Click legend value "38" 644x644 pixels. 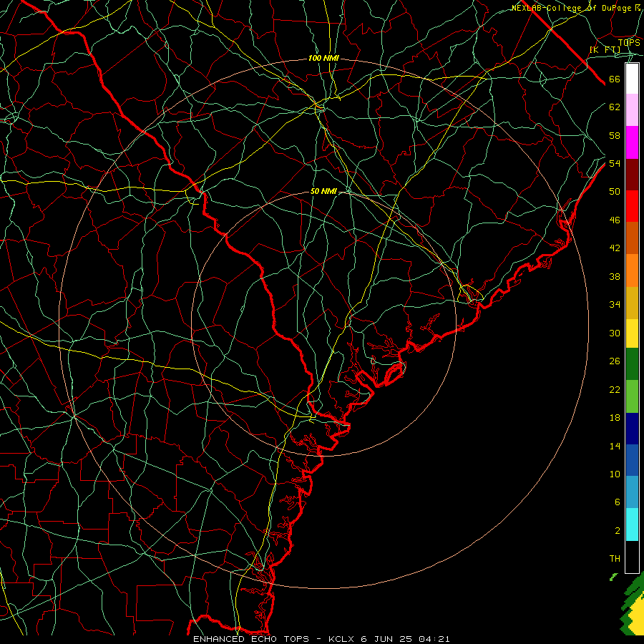pos(615,277)
